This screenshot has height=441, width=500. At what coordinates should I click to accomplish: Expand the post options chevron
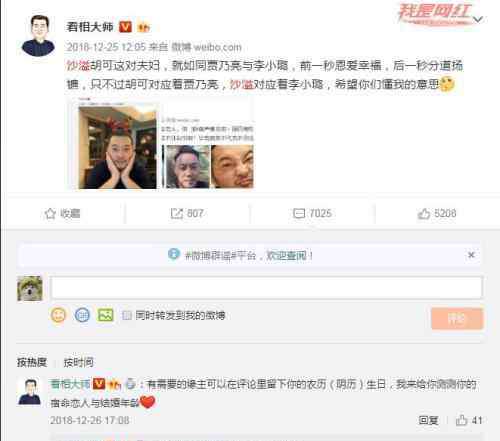pos(478,19)
